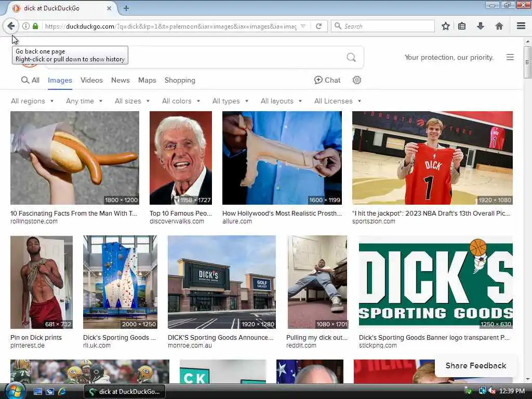The height and width of the screenshot is (399, 532).
Task: Click the Switch between windows taskbar icon
Action: (x=50, y=392)
